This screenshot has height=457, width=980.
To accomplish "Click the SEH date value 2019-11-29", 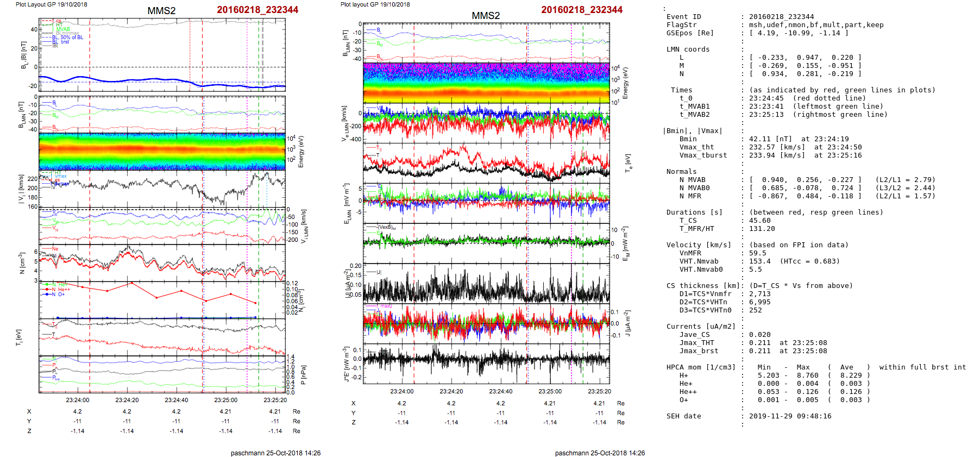I will tap(781, 416).
